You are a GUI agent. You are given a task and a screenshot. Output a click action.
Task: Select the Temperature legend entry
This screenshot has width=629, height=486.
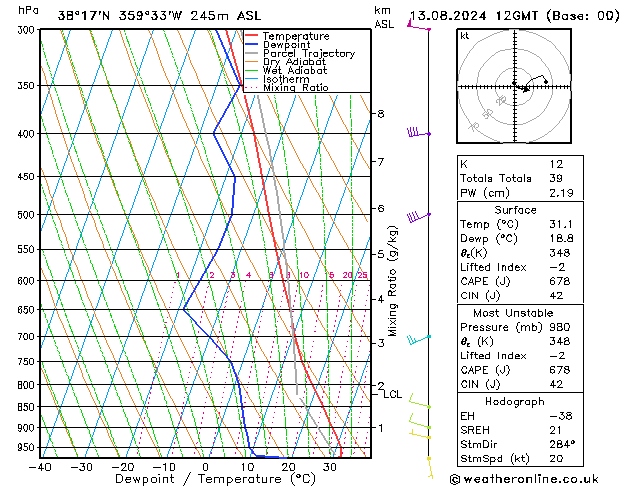(x=296, y=36)
